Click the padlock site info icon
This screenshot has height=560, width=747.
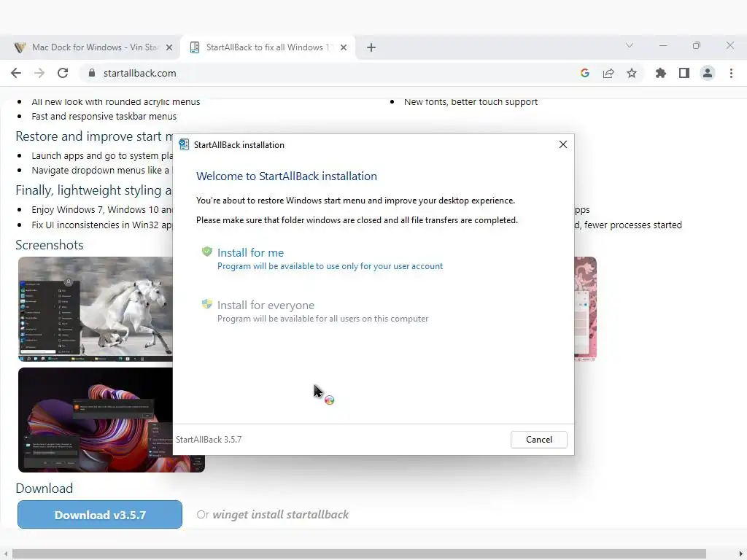(92, 73)
